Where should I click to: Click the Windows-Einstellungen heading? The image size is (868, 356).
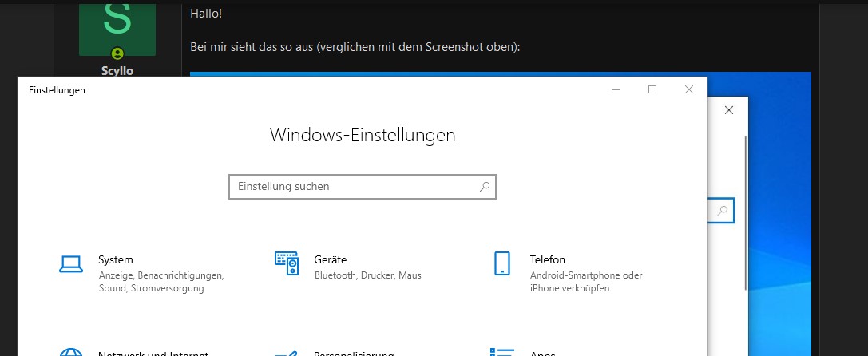click(363, 135)
